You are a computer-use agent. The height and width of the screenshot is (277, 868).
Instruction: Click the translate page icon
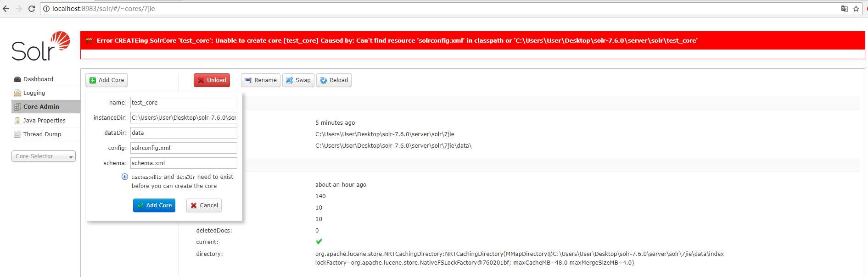pyautogui.click(x=844, y=9)
